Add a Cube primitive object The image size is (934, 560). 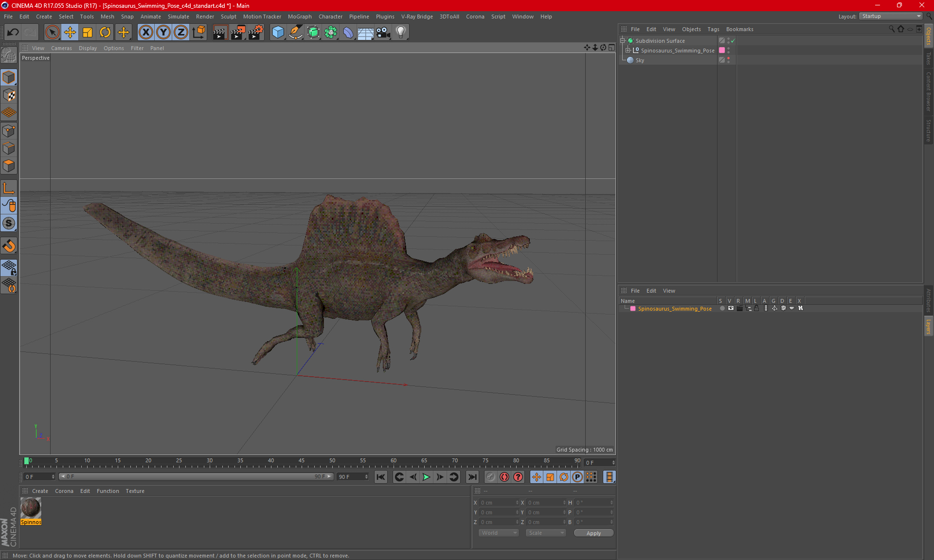coord(278,32)
